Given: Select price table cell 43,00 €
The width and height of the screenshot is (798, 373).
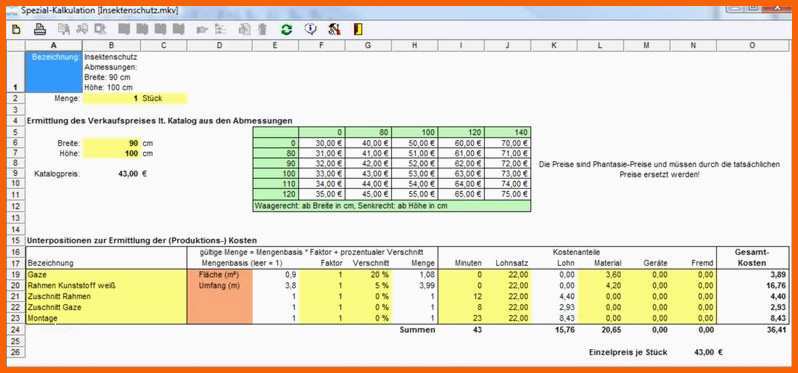Looking at the screenshot, I should click(368, 174).
